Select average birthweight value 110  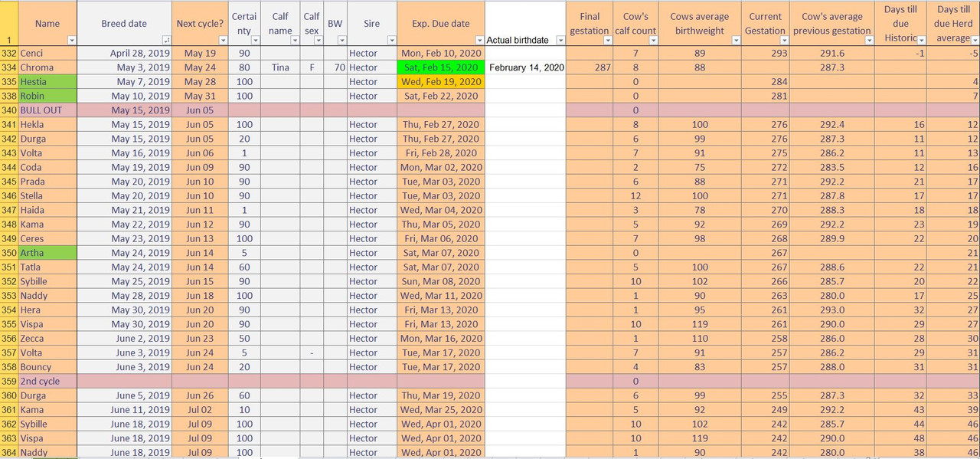click(701, 339)
